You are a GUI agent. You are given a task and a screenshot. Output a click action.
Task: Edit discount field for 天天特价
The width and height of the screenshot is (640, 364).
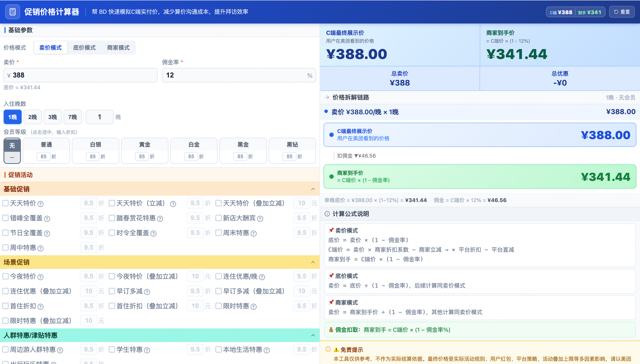click(x=88, y=203)
